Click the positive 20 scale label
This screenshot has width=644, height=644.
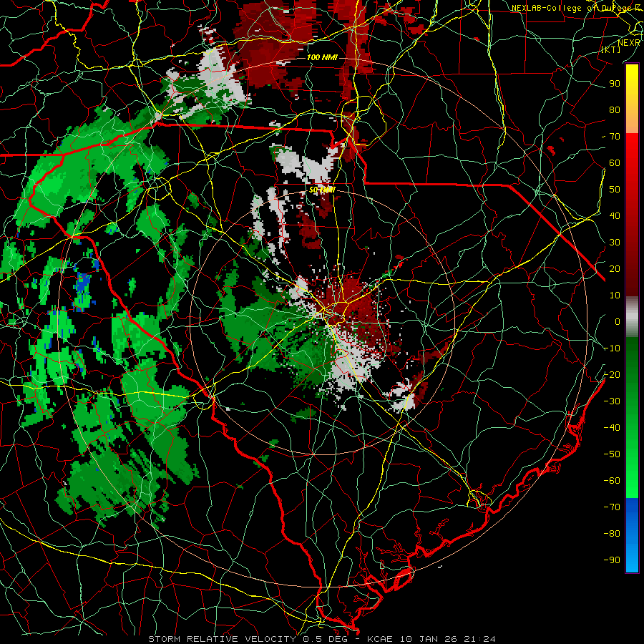point(615,268)
